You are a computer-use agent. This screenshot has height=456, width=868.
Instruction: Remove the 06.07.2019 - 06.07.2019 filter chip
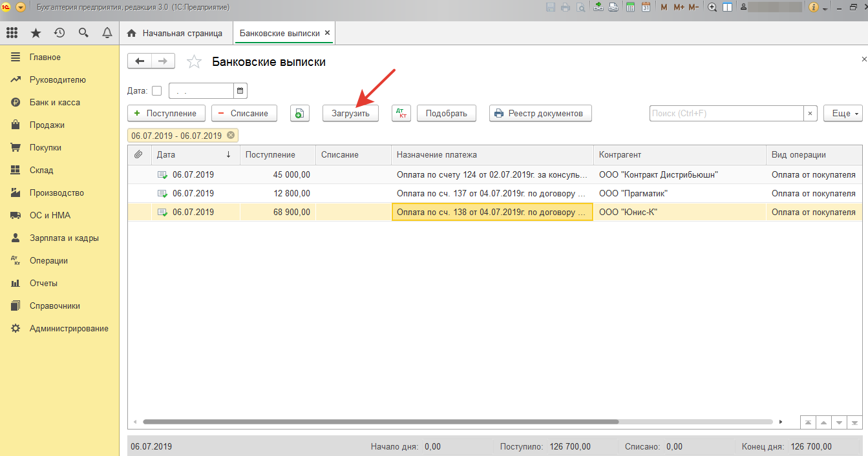230,136
